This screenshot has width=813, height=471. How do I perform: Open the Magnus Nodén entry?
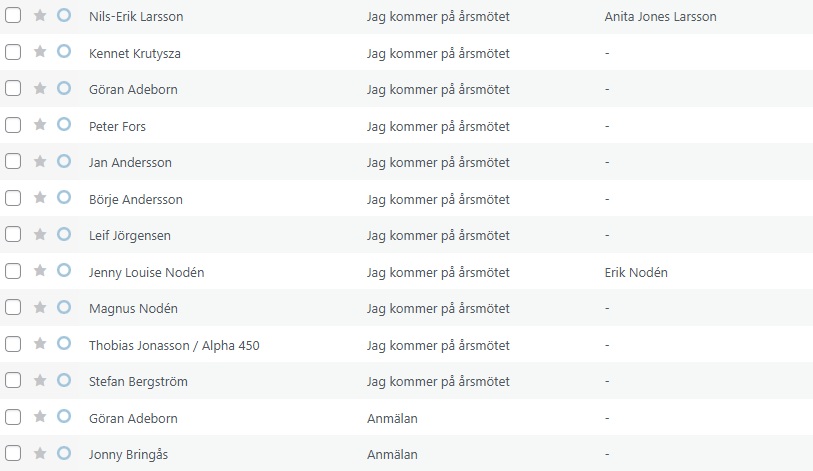click(133, 308)
